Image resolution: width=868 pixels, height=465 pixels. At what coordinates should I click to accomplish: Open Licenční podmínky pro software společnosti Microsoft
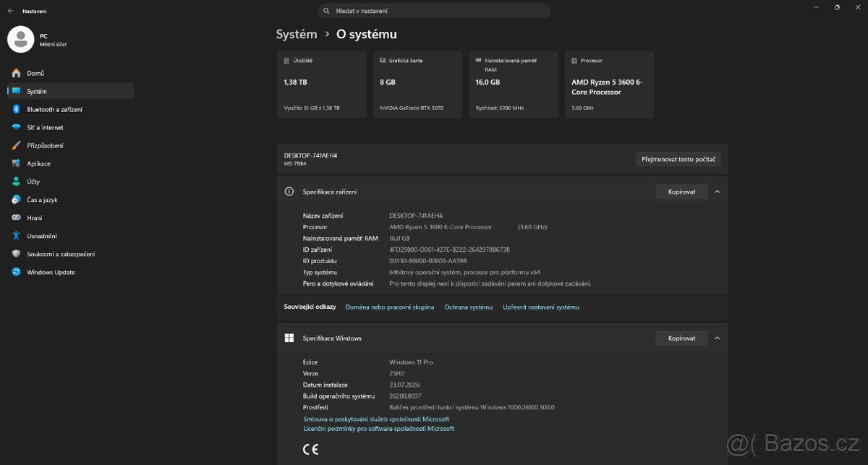[378, 429]
